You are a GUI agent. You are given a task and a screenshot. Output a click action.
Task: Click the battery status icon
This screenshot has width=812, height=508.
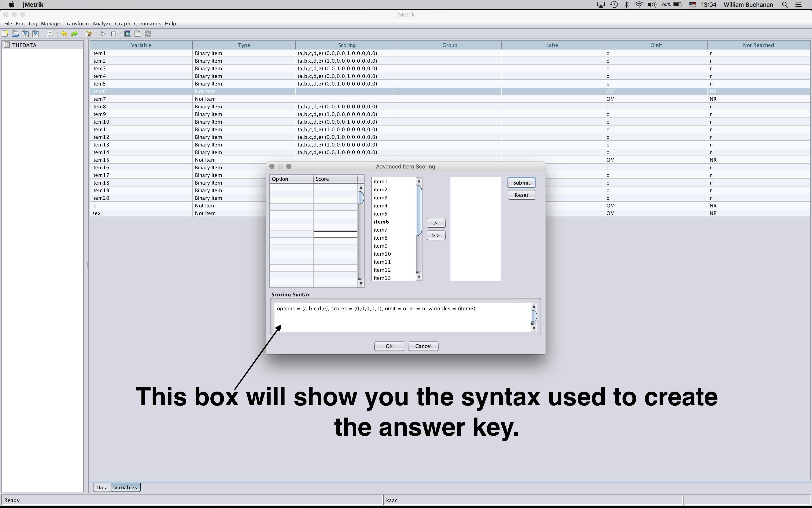coord(678,5)
